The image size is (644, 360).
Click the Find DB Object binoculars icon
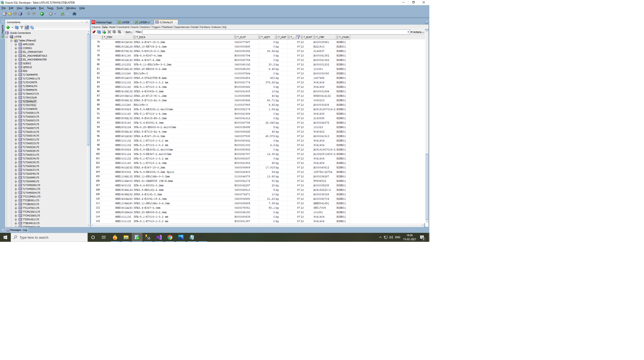pos(74,14)
